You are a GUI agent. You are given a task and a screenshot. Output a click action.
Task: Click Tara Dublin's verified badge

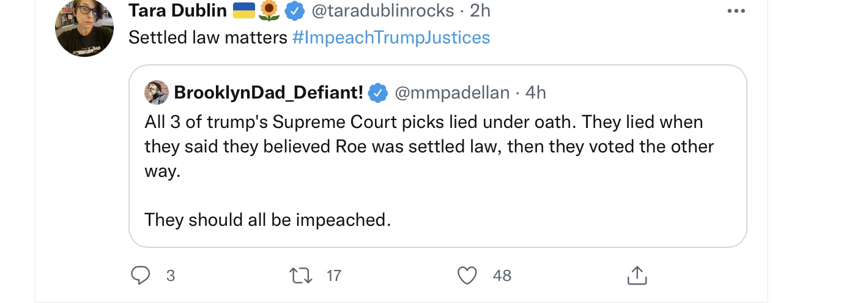297,10
